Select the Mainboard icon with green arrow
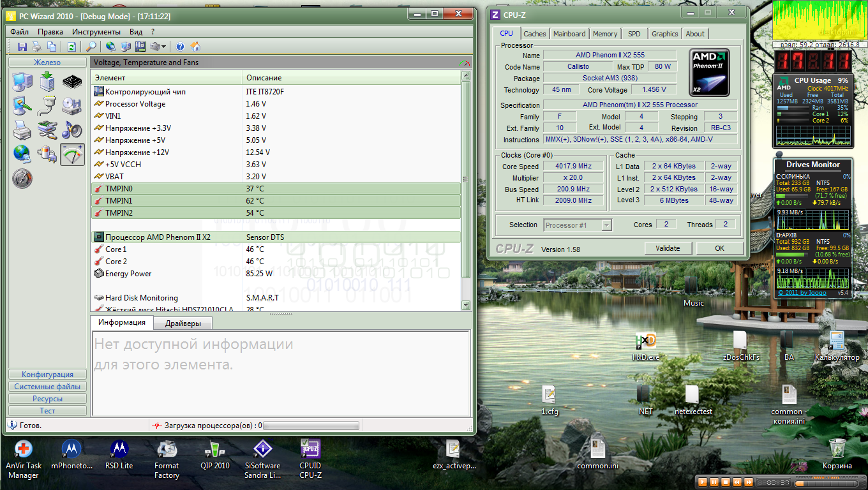 point(48,82)
